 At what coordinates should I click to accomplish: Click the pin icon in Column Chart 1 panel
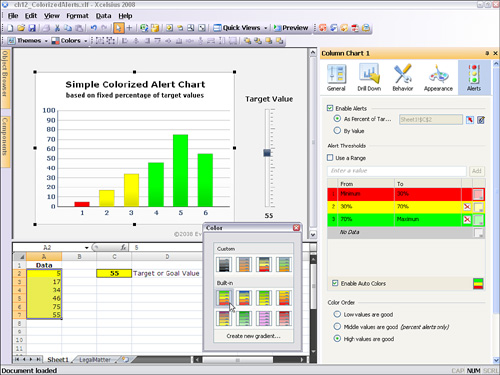pyautogui.click(x=487, y=53)
